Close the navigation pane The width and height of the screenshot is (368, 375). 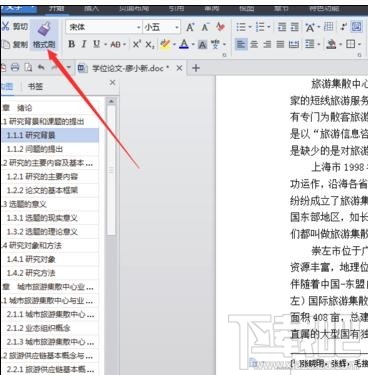[112, 82]
